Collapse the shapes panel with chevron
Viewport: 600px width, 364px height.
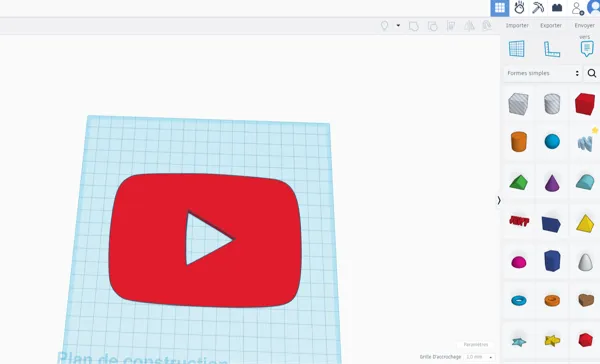(x=499, y=200)
